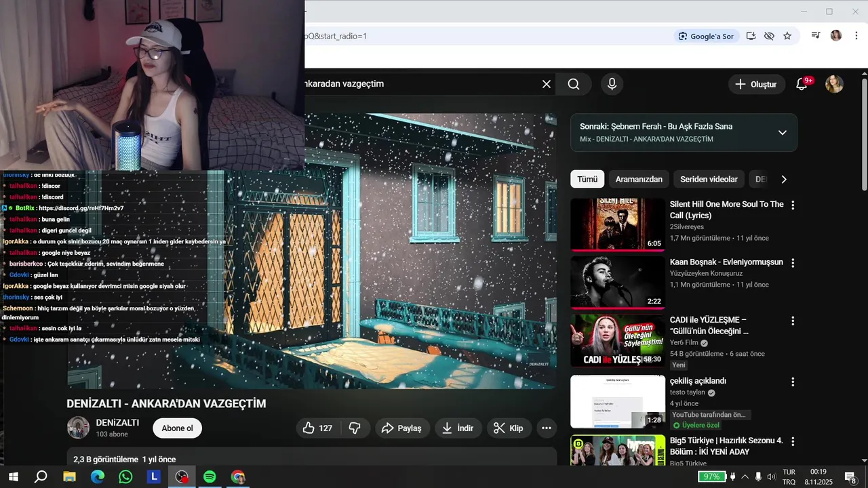Click the testo taylan channel name

pyautogui.click(x=688, y=392)
